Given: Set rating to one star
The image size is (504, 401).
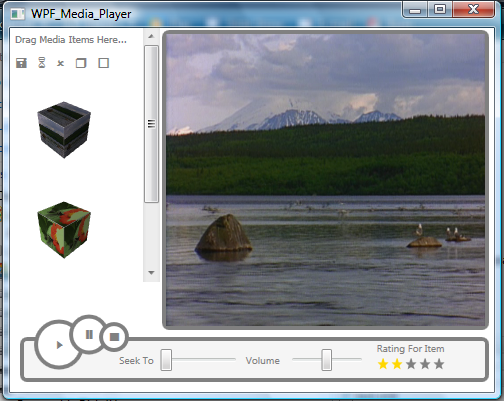Looking at the screenshot, I should (383, 364).
